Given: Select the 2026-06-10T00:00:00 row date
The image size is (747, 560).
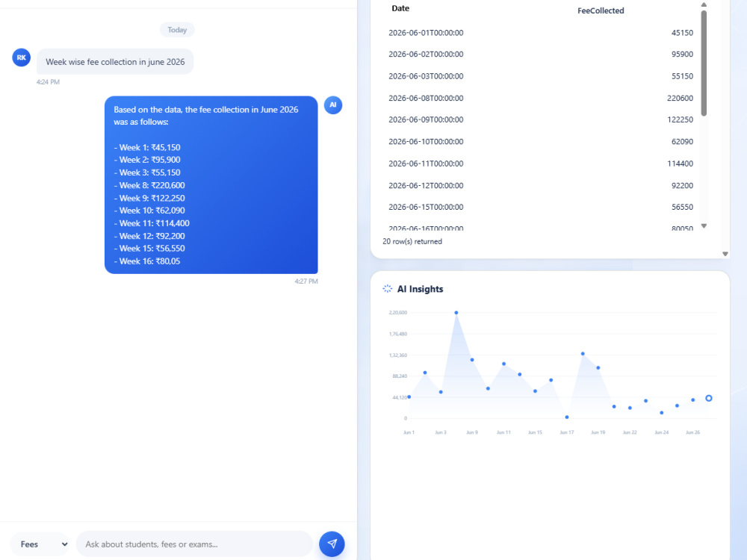Looking at the screenshot, I should (x=426, y=141).
